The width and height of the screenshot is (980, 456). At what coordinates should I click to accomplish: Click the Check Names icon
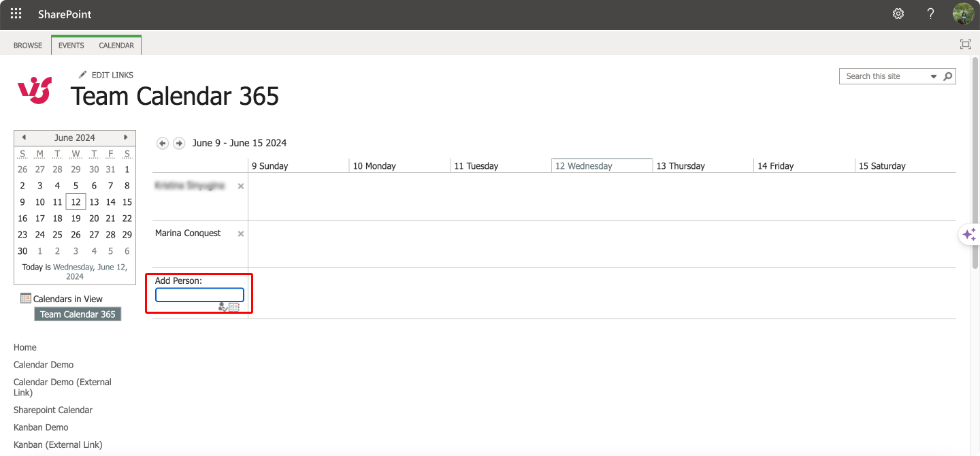point(223,307)
